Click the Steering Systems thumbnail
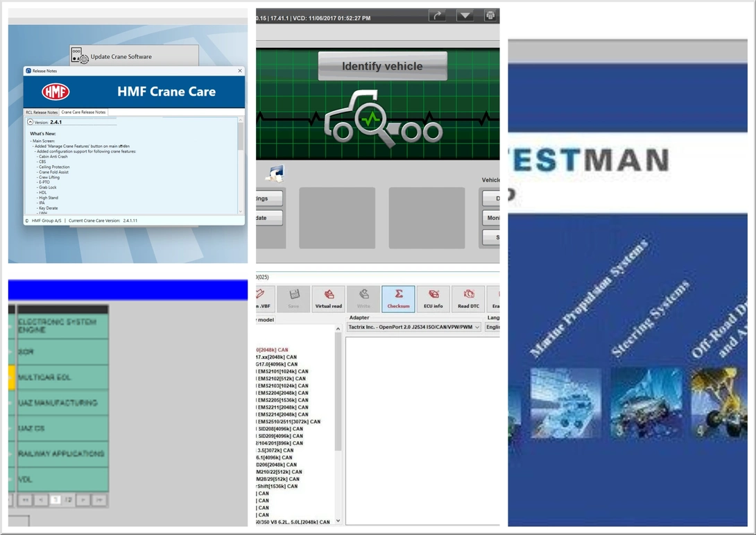Screen dimensions: 756x535 pyautogui.click(x=646, y=403)
